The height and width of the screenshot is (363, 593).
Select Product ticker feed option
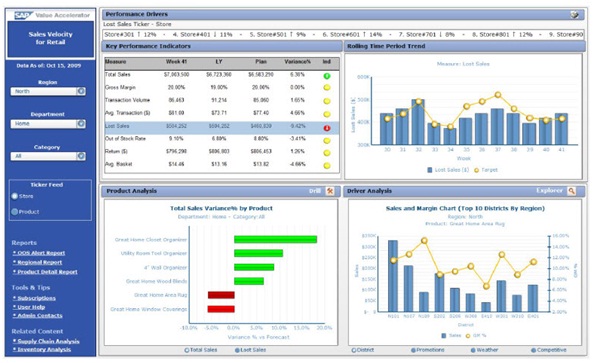pyautogui.click(x=15, y=212)
